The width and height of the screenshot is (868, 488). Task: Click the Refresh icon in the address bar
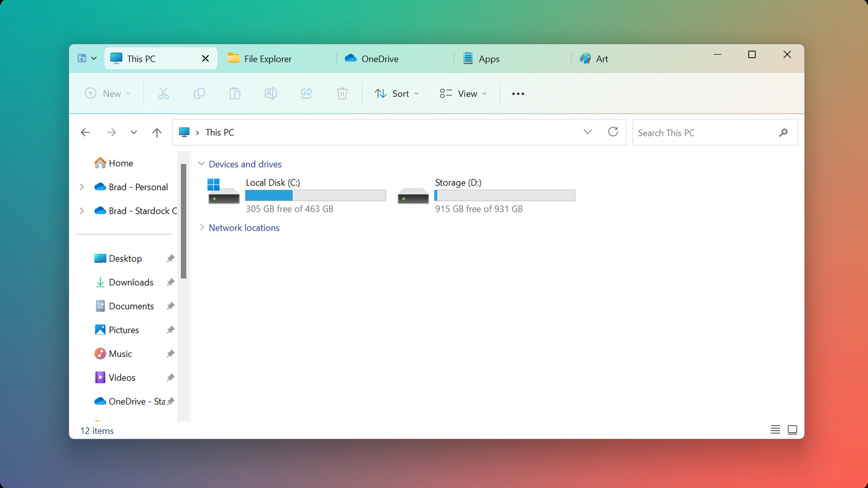click(x=613, y=132)
